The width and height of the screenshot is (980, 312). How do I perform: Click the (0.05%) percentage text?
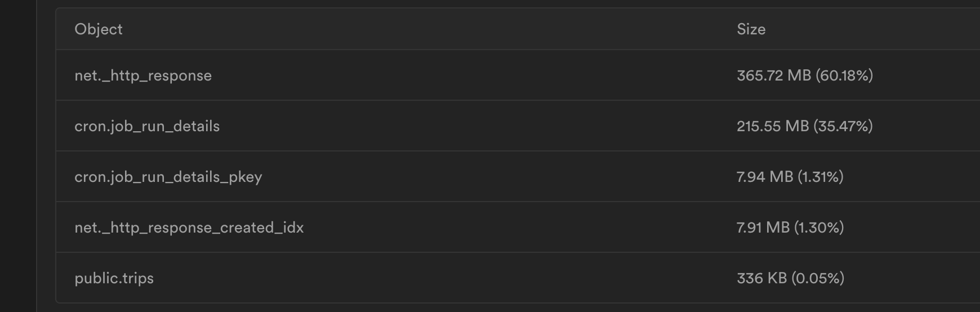coord(818,278)
